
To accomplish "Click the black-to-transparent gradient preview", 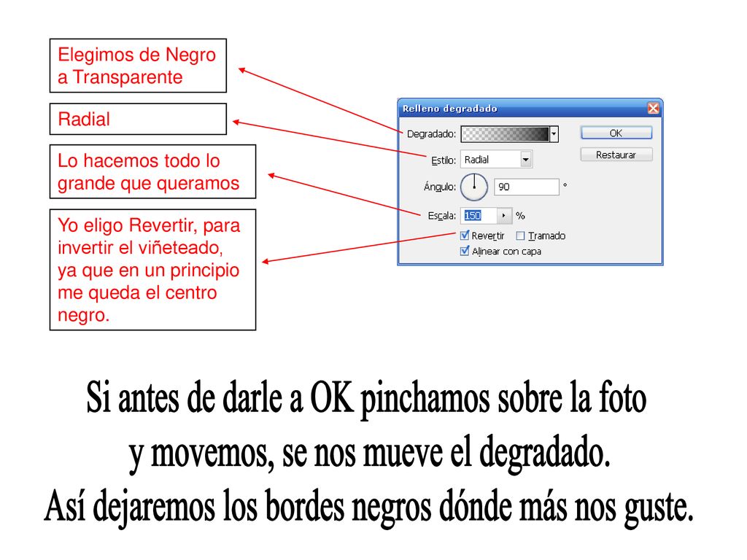I will tap(505, 134).
